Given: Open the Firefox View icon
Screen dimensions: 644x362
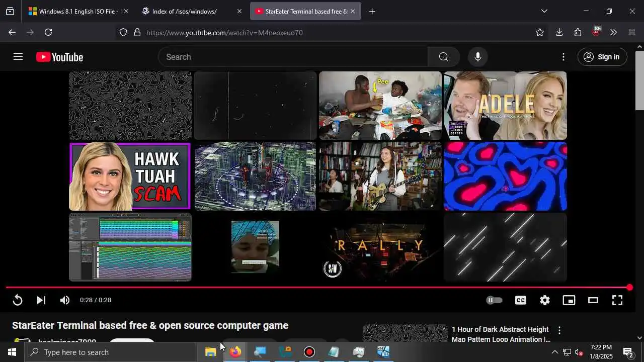Looking at the screenshot, I should [10, 11].
